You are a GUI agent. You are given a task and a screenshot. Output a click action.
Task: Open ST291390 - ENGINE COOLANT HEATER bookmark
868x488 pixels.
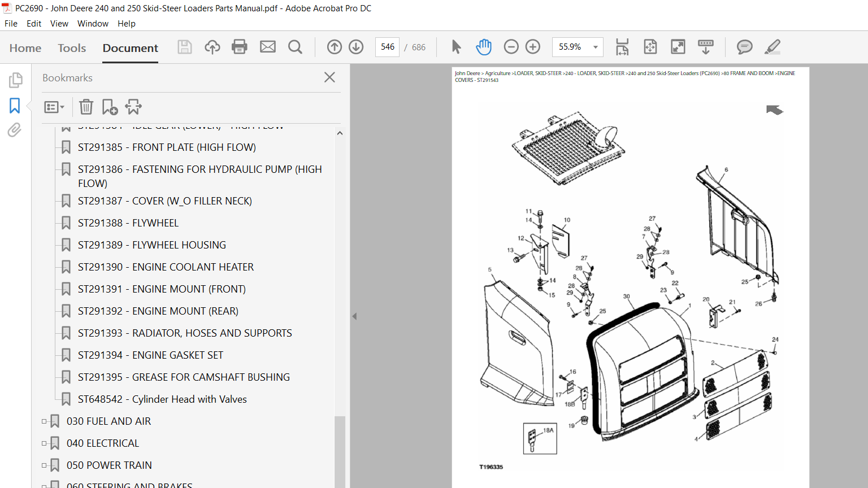pyautogui.click(x=166, y=267)
